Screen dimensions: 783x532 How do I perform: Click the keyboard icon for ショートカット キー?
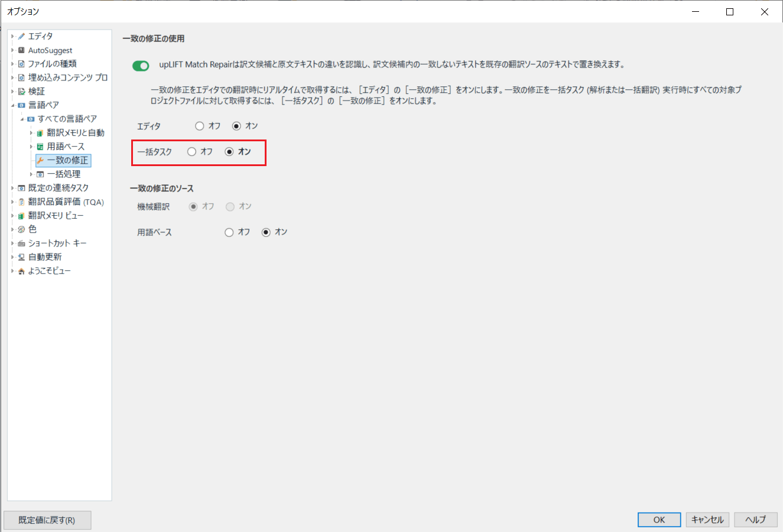point(21,244)
